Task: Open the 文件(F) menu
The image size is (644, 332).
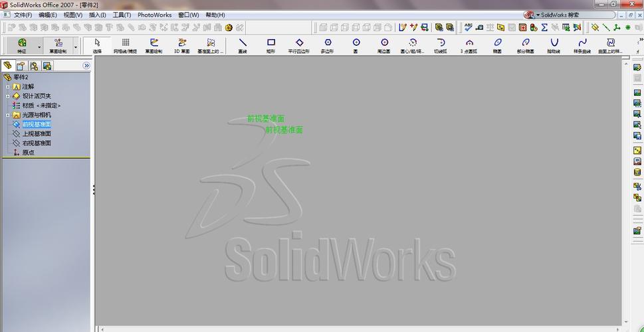Action: 23,15
